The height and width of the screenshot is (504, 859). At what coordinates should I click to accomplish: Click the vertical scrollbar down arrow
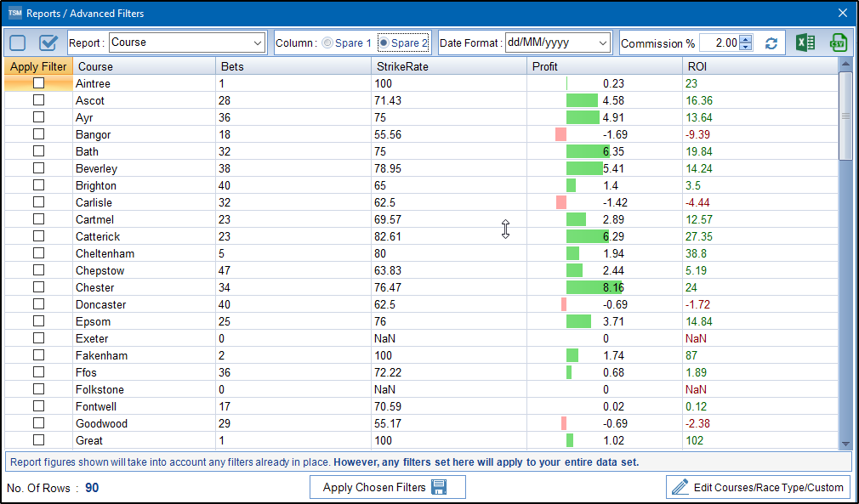(x=845, y=443)
